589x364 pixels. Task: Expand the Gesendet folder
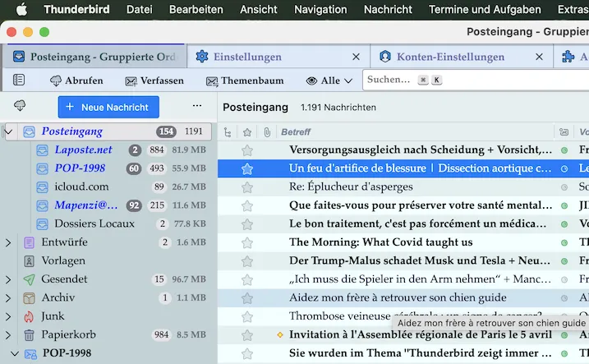point(8,279)
